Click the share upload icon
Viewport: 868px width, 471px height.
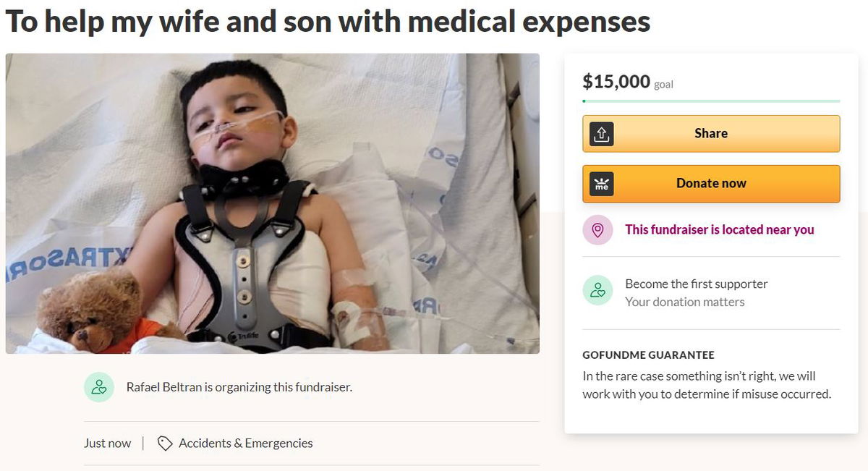click(602, 134)
